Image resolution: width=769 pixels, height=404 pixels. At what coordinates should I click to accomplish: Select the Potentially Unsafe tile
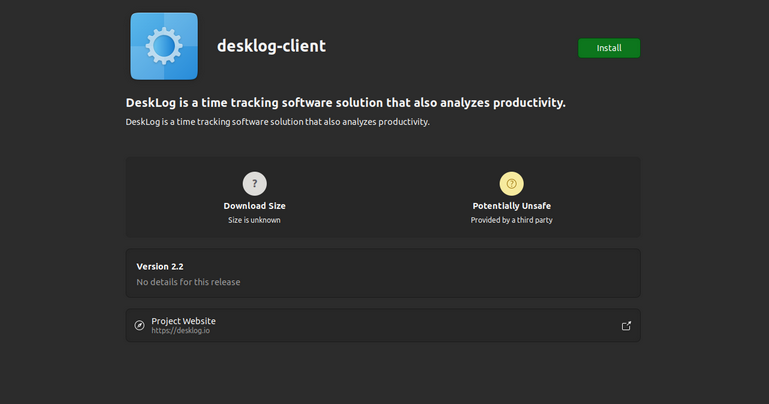(x=512, y=198)
